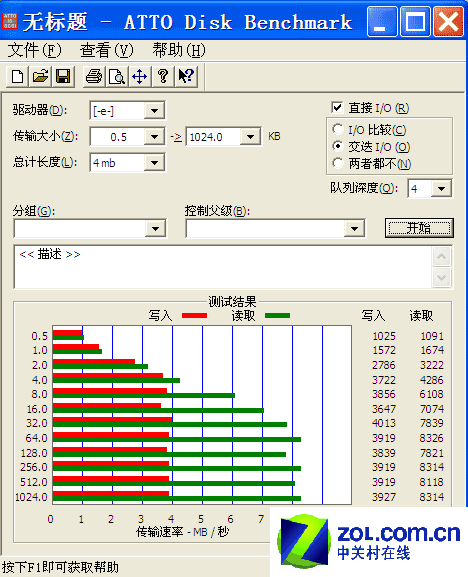
Task: Click the description scrollbar up arrow
Action: [x=442, y=256]
